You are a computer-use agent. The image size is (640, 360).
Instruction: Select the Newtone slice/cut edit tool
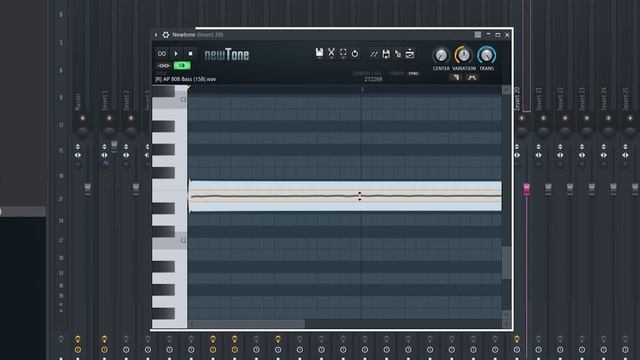(x=331, y=53)
